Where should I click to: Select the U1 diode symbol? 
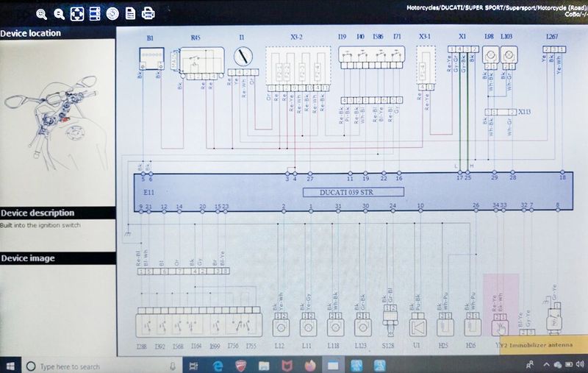click(417, 327)
